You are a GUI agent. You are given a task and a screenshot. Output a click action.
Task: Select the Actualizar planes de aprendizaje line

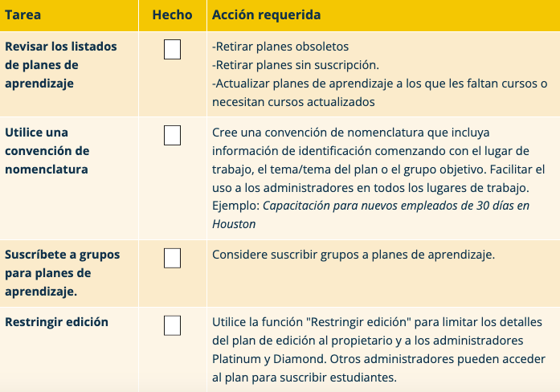pos(379,84)
